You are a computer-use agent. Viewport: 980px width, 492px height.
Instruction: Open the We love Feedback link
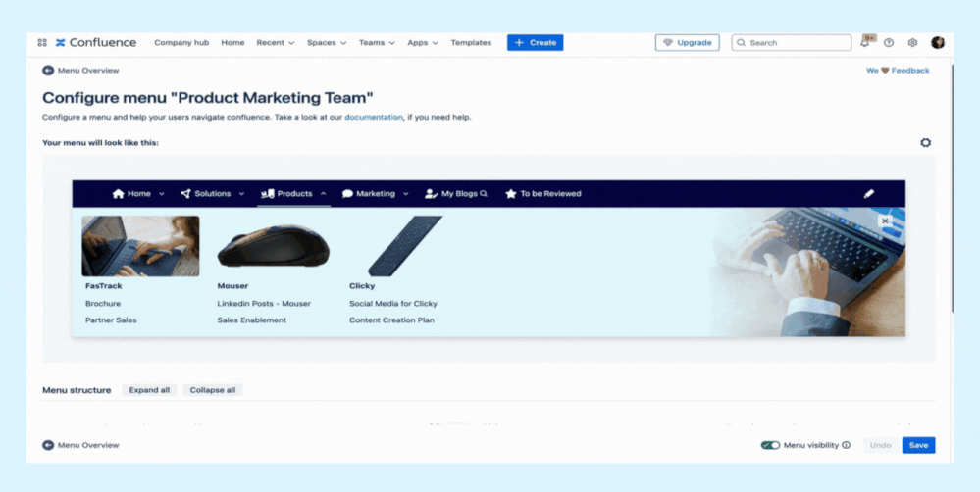pyautogui.click(x=898, y=71)
